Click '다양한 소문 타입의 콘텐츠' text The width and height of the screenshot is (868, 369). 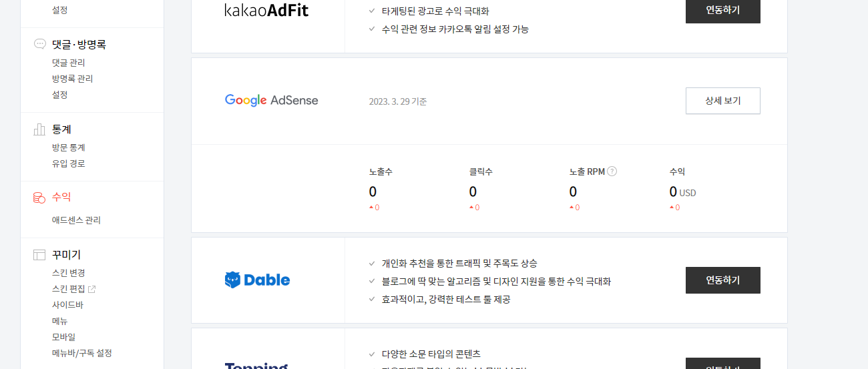click(x=431, y=354)
